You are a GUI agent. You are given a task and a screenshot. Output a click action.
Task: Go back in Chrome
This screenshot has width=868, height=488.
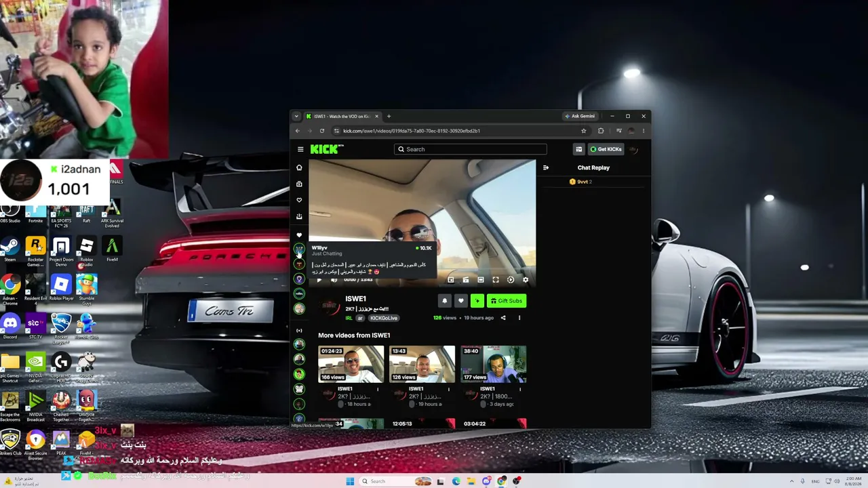pyautogui.click(x=297, y=131)
